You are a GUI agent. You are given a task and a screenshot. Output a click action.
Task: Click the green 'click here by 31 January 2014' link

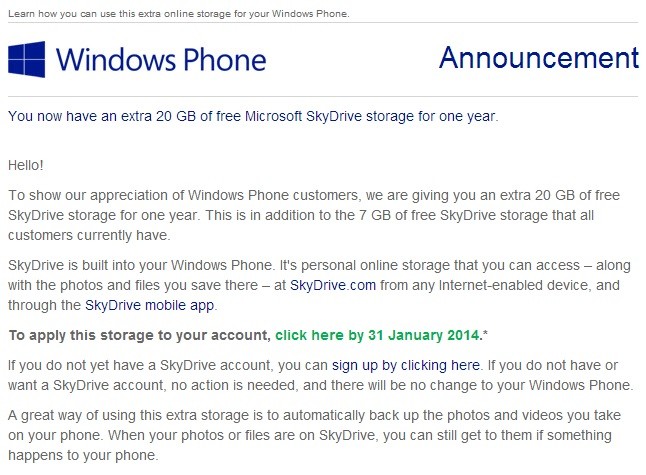pyautogui.click(x=378, y=335)
